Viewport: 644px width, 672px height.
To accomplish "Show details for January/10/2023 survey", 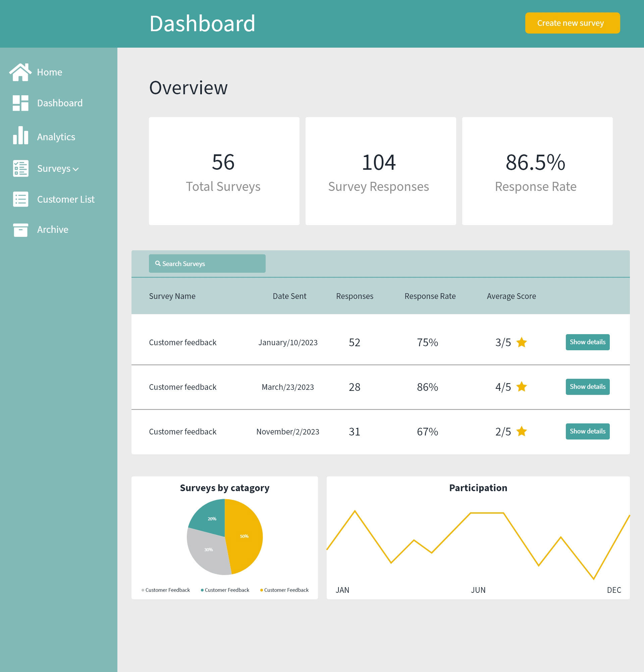I will pos(587,342).
